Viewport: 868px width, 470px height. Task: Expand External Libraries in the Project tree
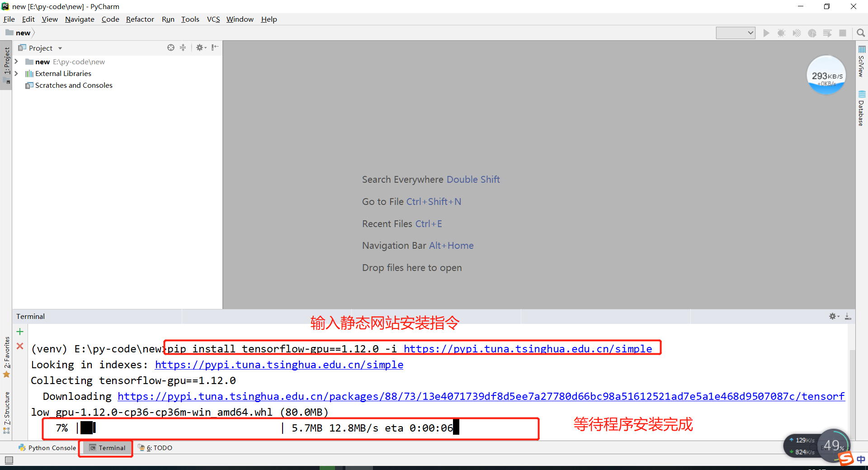point(16,73)
